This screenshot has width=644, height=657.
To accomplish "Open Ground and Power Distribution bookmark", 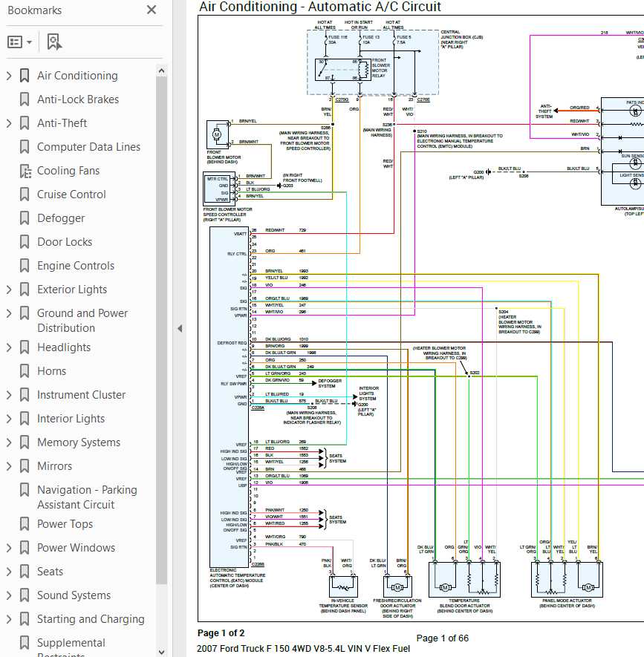I will (x=82, y=321).
